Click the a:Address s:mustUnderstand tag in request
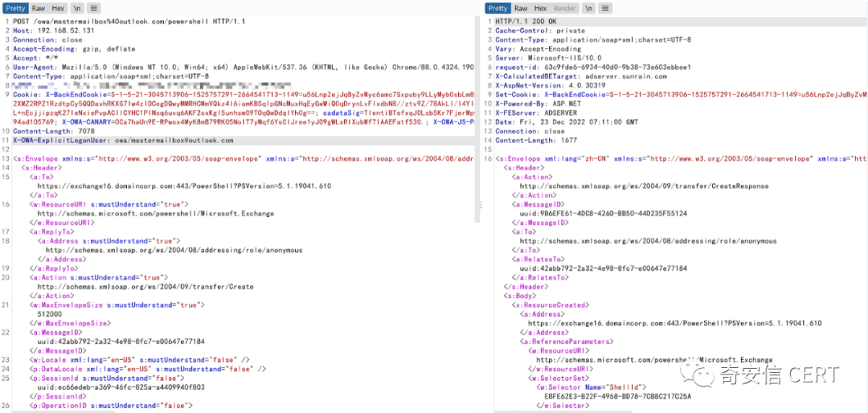The width and height of the screenshot is (868, 413). point(109,241)
